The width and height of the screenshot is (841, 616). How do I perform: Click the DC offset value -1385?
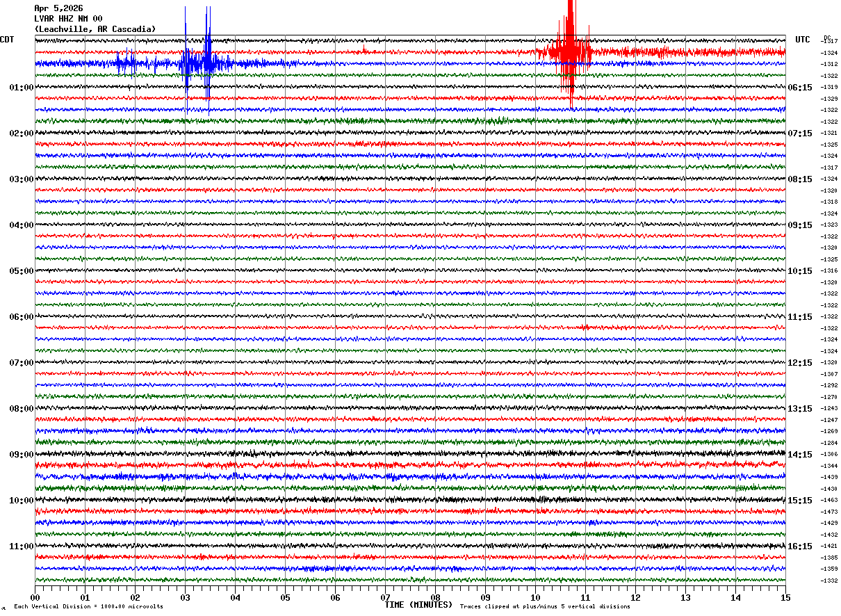click(828, 558)
